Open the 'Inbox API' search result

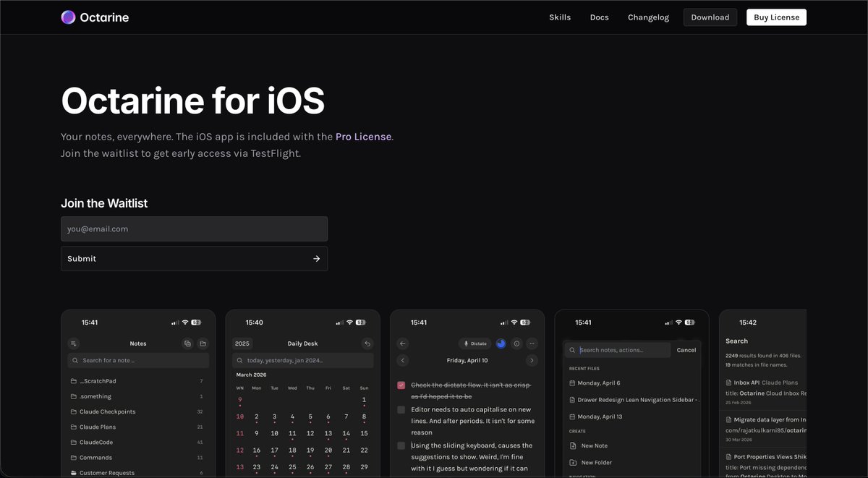[x=765, y=393]
